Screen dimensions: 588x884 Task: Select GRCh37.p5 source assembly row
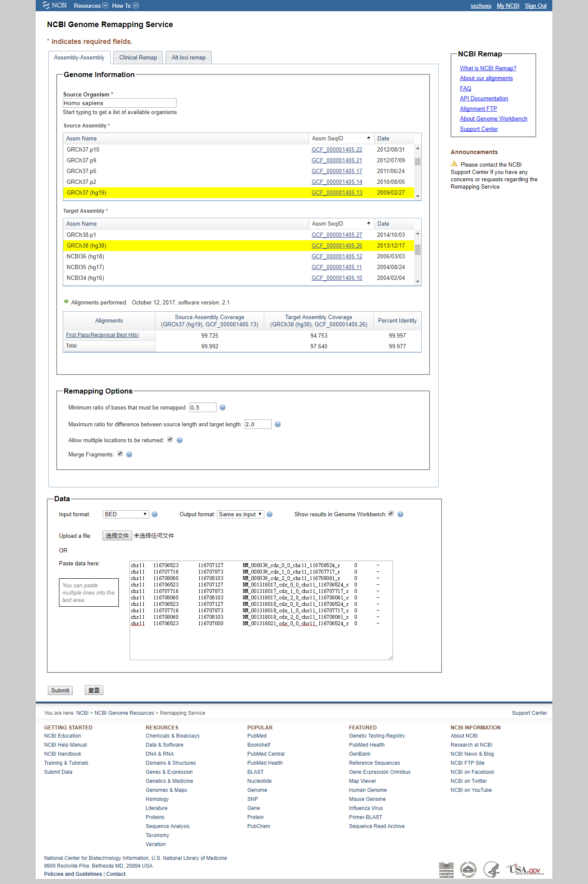[x=238, y=171]
